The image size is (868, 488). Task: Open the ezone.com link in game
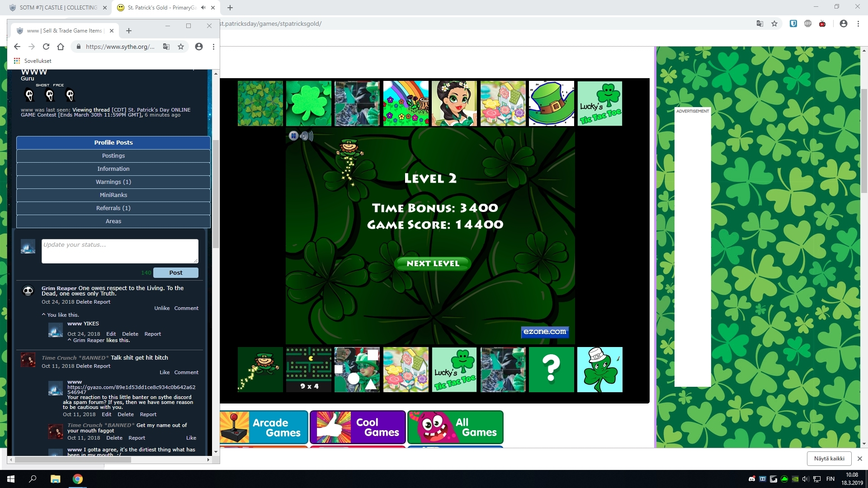coord(545,332)
